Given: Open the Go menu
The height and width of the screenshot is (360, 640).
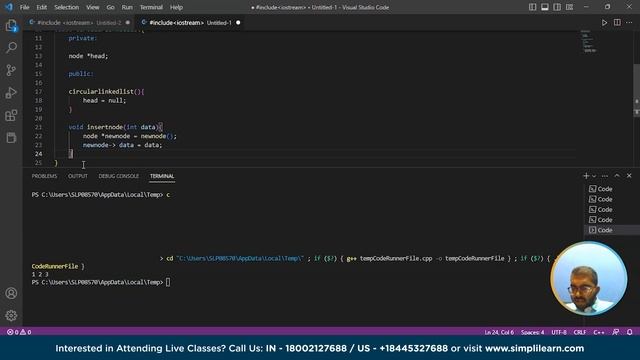Looking at the screenshot, I should point(111,7).
